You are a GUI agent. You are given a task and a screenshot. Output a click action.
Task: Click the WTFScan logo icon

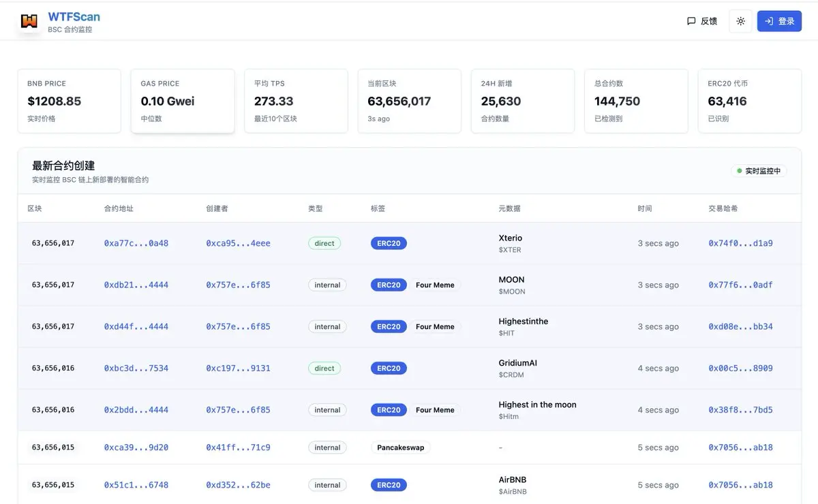coord(29,21)
